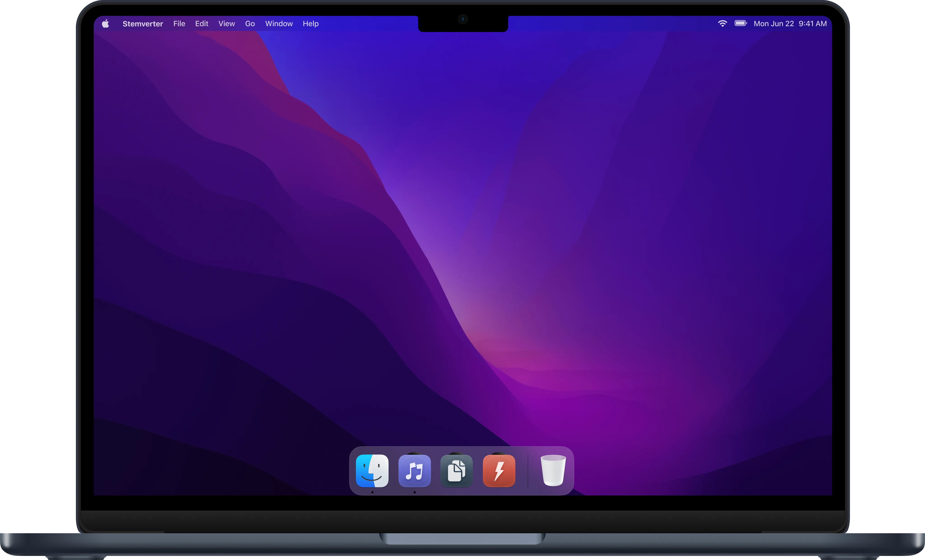The height and width of the screenshot is (560, 925).
Task: View battery level in the menu bar
Action: [740, 23]
